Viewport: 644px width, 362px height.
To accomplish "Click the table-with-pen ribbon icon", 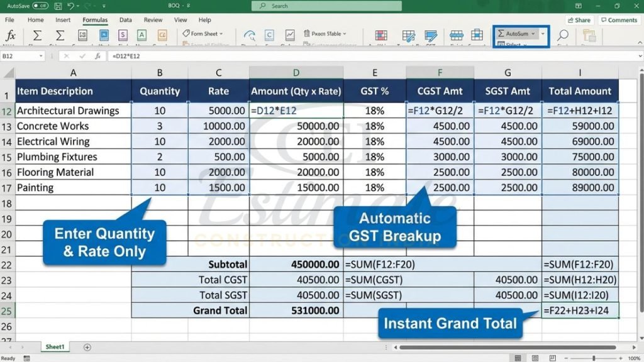I will click(409, 36).
